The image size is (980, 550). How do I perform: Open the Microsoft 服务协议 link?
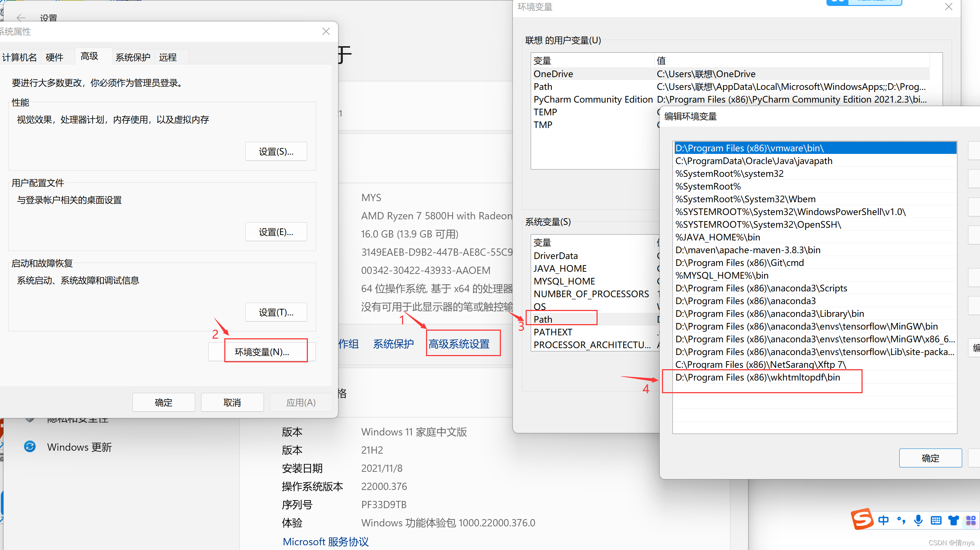pos(325,541)
